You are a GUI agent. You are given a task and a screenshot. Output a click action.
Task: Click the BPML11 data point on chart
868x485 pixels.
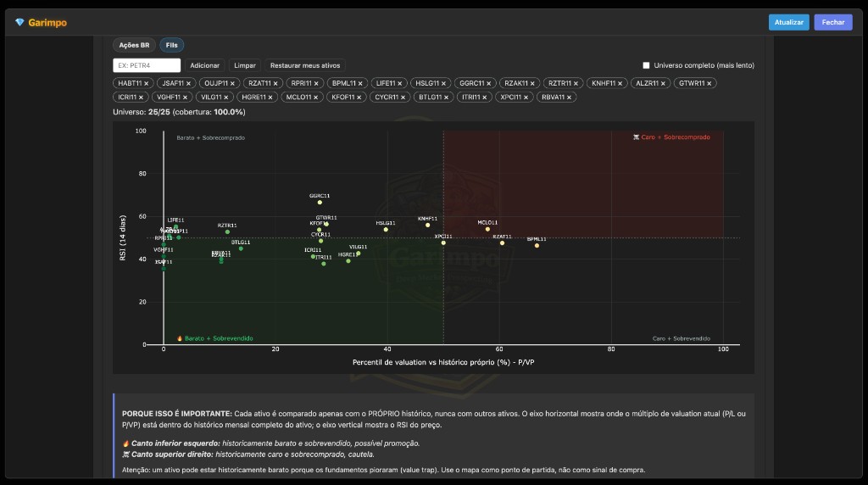click(537, 246)
